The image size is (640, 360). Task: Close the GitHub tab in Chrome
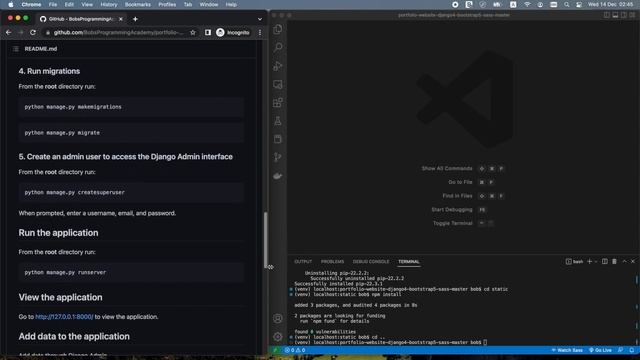point(120,19)
